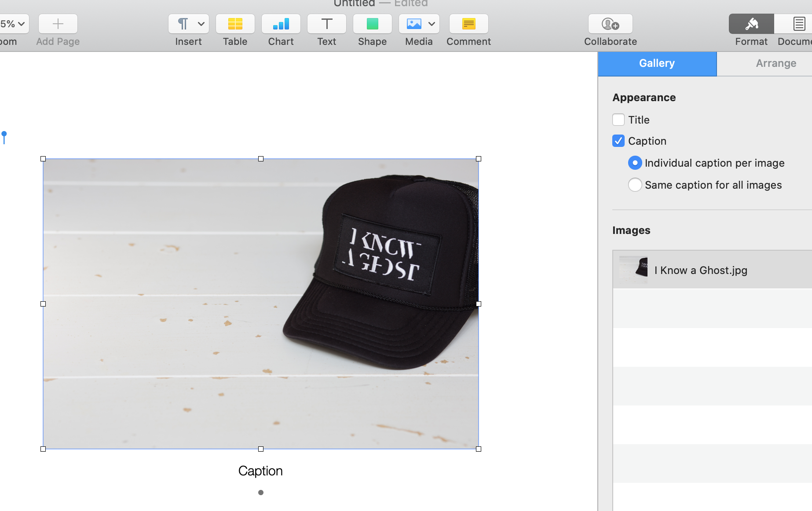Add a Comment using toolbar icon
812x511 pixels.
click(x=468, y=24)
